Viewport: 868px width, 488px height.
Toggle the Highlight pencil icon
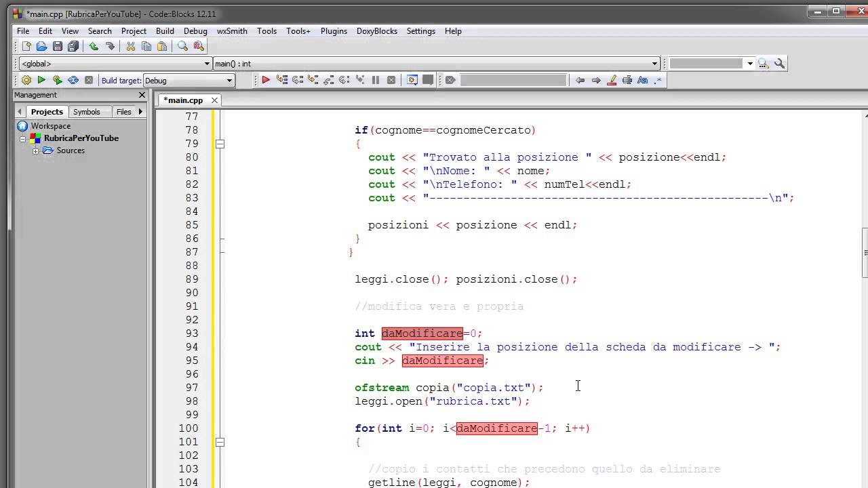pyautogui.click(x=612, y=80)
